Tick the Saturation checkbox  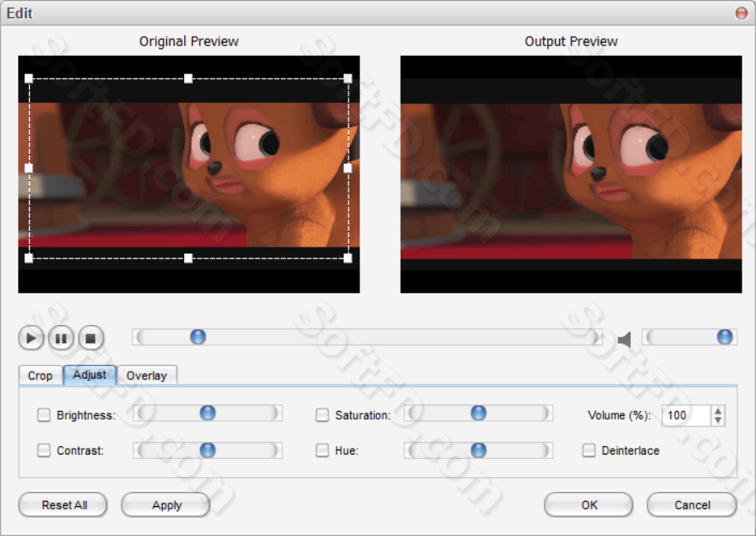tap(322, 415)
